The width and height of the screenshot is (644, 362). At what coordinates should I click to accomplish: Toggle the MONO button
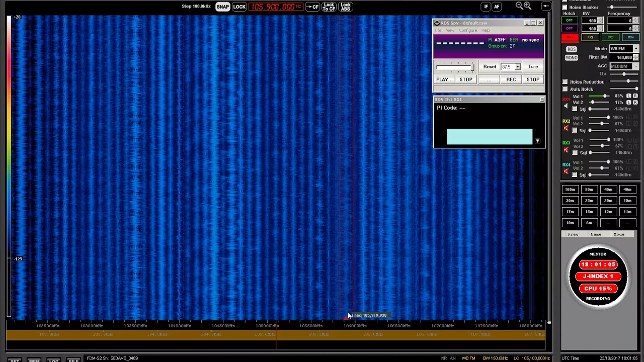[571, 58]
